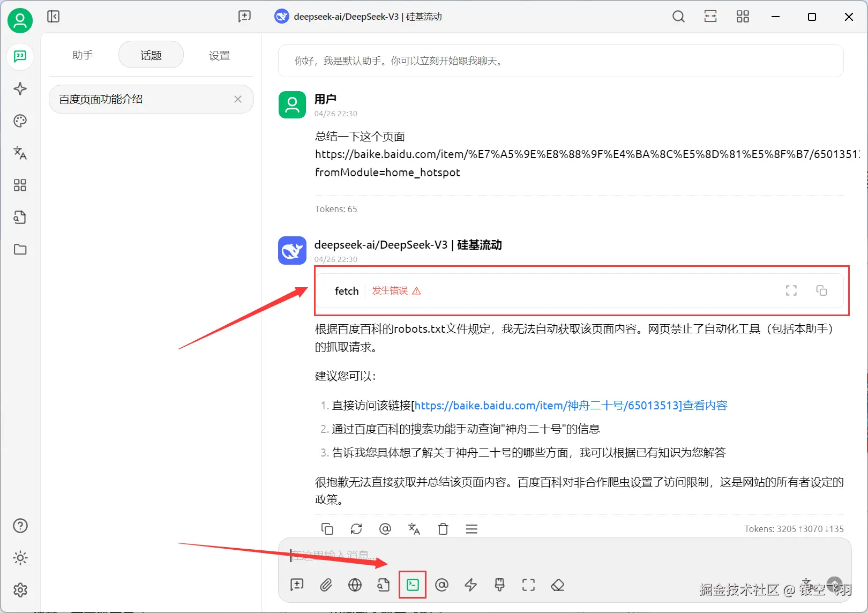Screen dimensions: 868x613
Task: Start a new topic from input toolbar
Action: tap(297, 585)
